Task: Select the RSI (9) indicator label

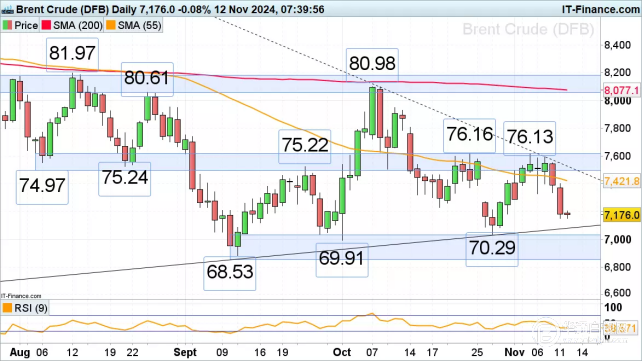Action: pos(31,308)
